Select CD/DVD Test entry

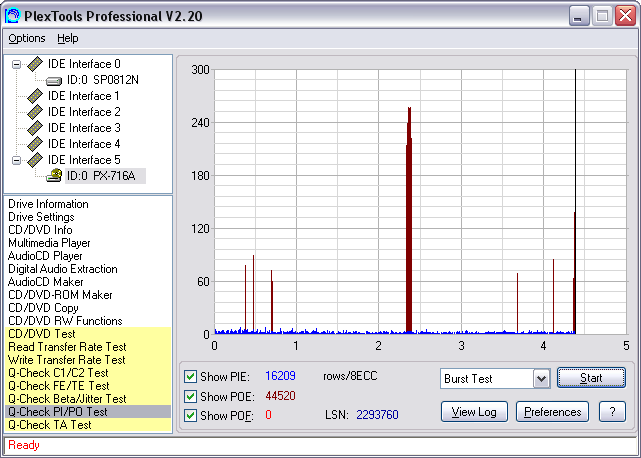pyautogui.click(x=88, y=334)
